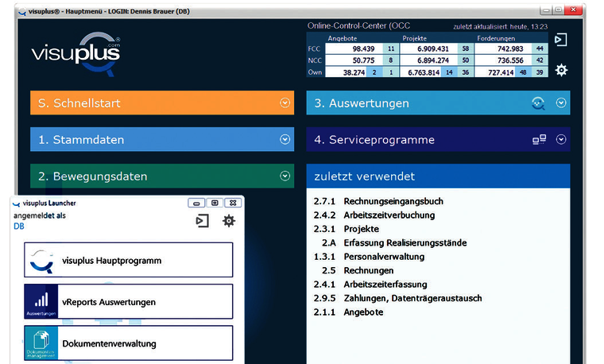Click the vReports Auswertungen bar chart icon
This screenshot has height=364, width=604.
[x=41, y=301]
